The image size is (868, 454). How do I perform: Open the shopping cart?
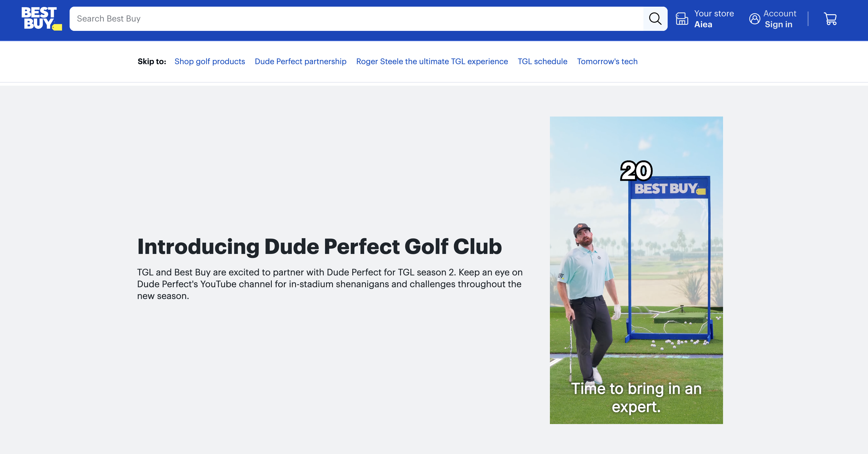[x=830, y=19]
